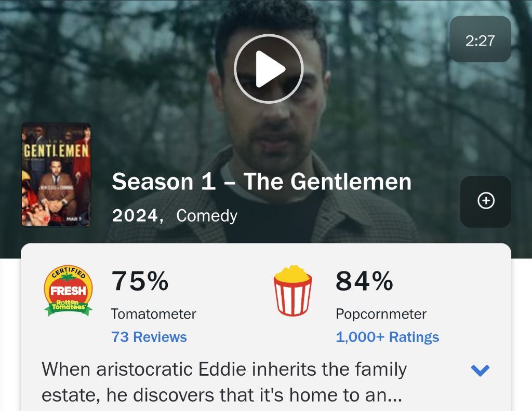Open the 1,000+ Ratings link
The width and height of the screenshot is (532, 411).
click(387, 337)
